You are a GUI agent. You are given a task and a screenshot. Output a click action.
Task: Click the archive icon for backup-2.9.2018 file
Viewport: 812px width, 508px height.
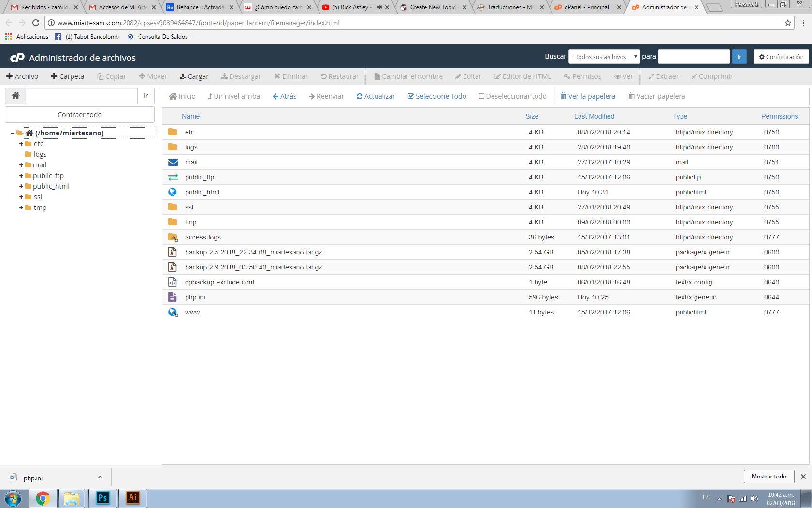[x=172, y=267]
